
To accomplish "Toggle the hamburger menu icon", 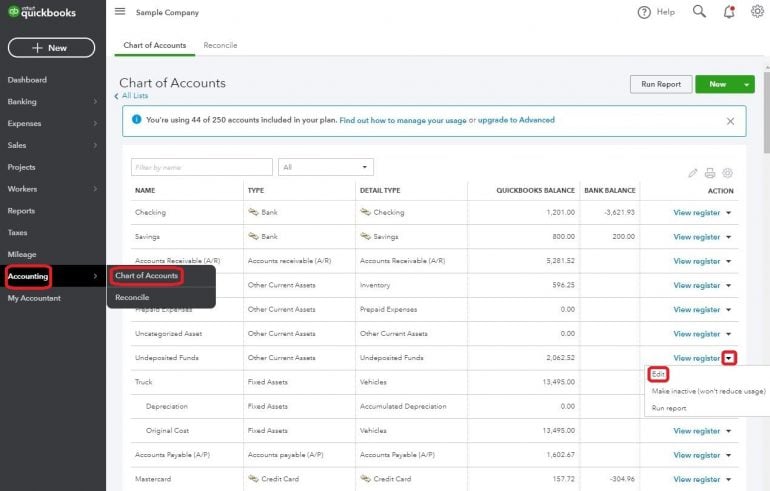I will [x=120, y=12].
